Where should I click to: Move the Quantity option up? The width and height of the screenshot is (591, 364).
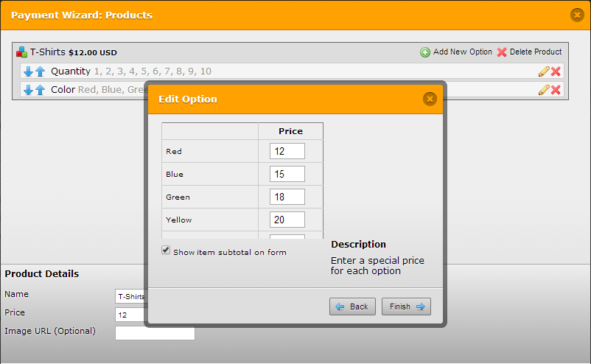pos(40,71)
